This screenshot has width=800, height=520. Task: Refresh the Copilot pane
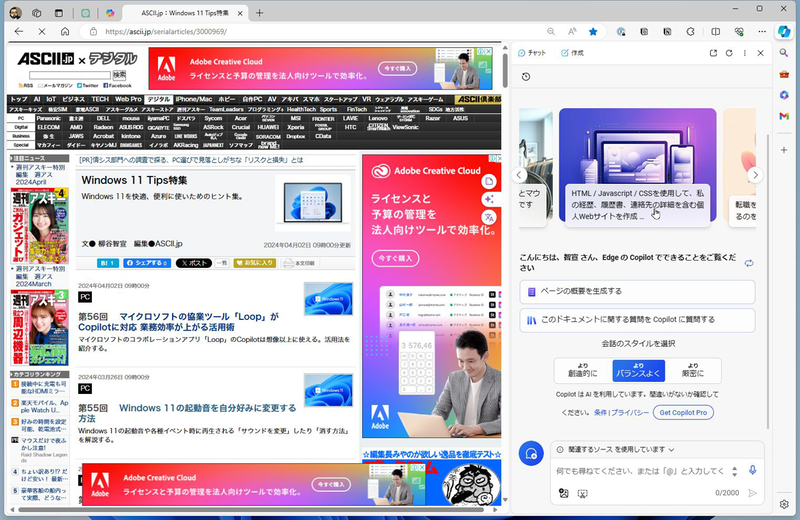click(729, 53)
